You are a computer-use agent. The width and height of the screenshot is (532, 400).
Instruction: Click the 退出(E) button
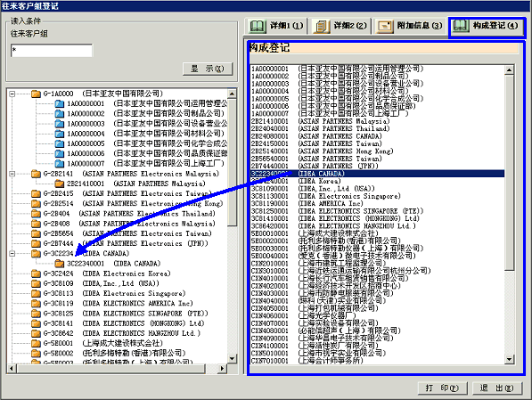pos(496,388)
